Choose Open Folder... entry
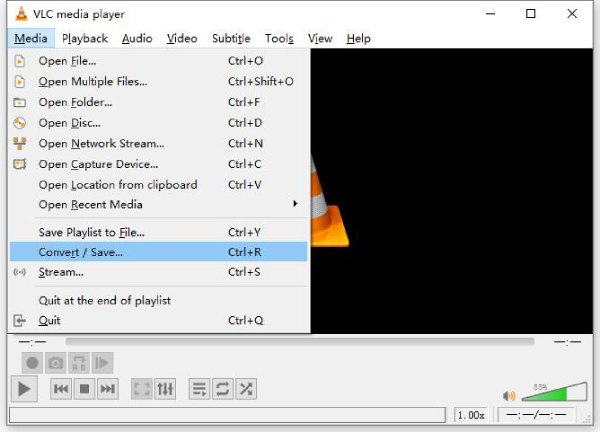Screen dimensions: 600x432 (x=158, y=102)
